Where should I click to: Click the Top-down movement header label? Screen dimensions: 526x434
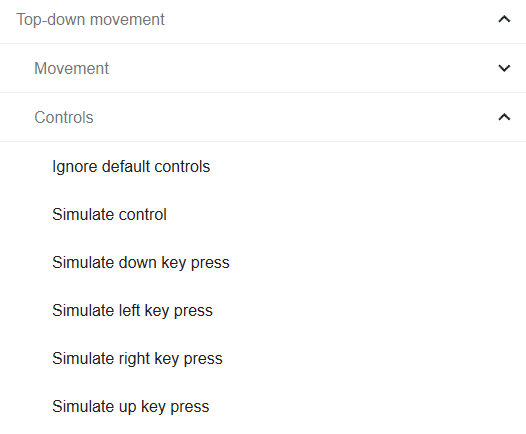pos(90,19)
